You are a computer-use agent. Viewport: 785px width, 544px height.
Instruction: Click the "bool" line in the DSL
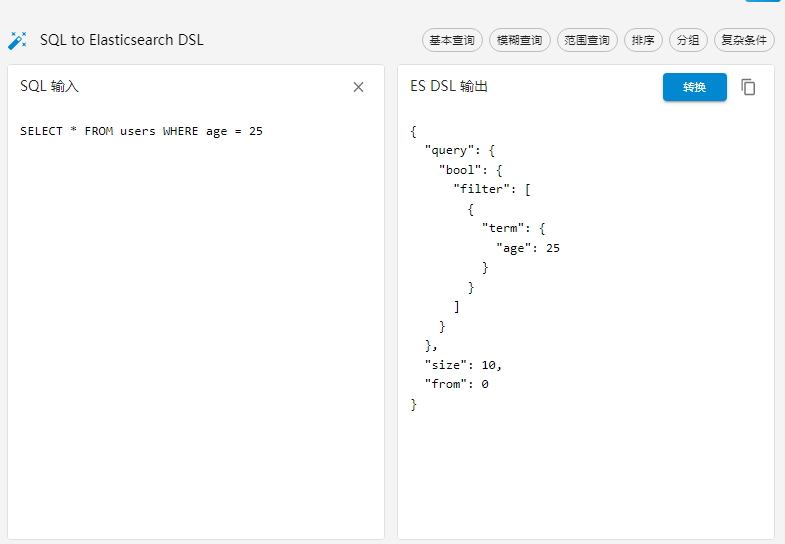click(x=460, y=170)
